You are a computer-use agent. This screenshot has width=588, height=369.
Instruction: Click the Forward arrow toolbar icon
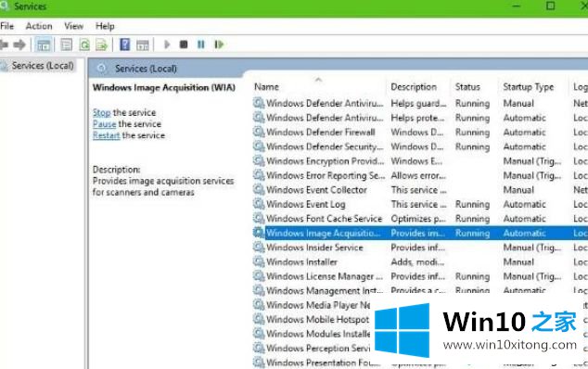tap(19, 45)
